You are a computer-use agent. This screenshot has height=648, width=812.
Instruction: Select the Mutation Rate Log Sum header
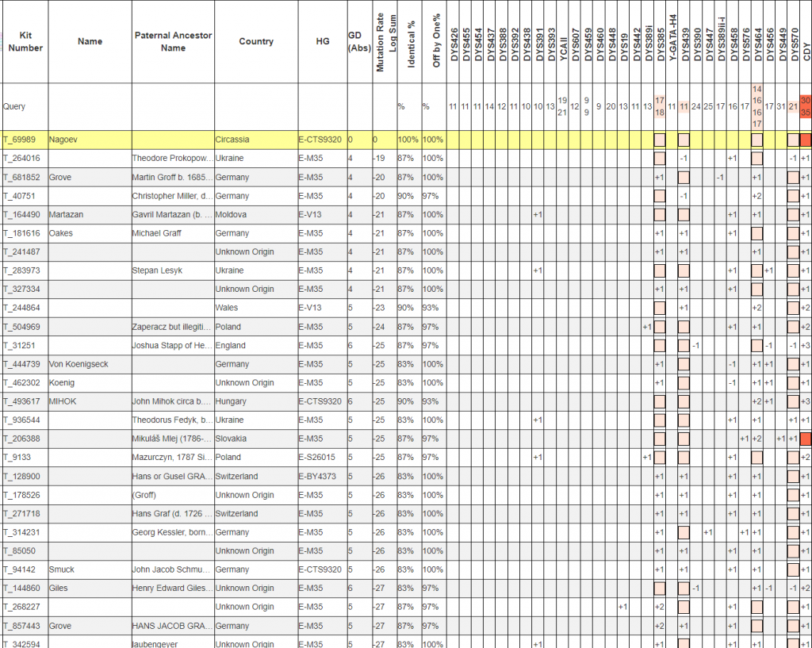385,42
